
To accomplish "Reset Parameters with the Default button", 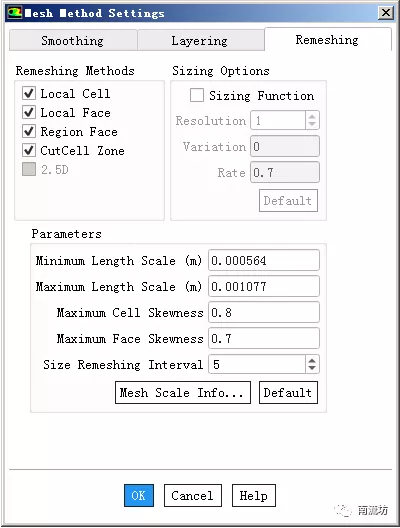I will click(288, 392).
